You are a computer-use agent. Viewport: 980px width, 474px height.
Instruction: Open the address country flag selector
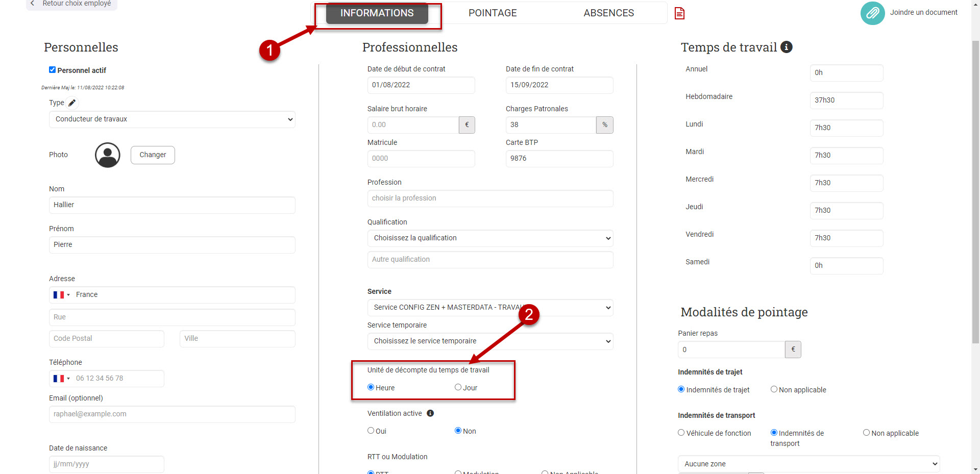tap(61, 295)
